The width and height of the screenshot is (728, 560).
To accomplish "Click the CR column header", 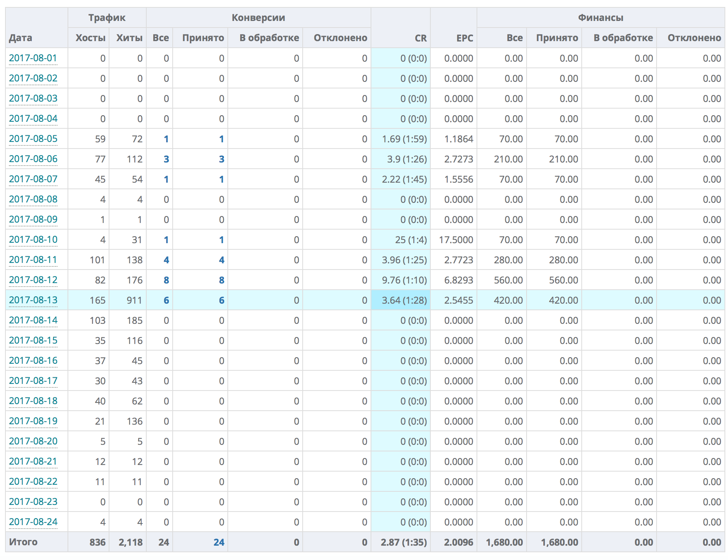I will [421, 38].
